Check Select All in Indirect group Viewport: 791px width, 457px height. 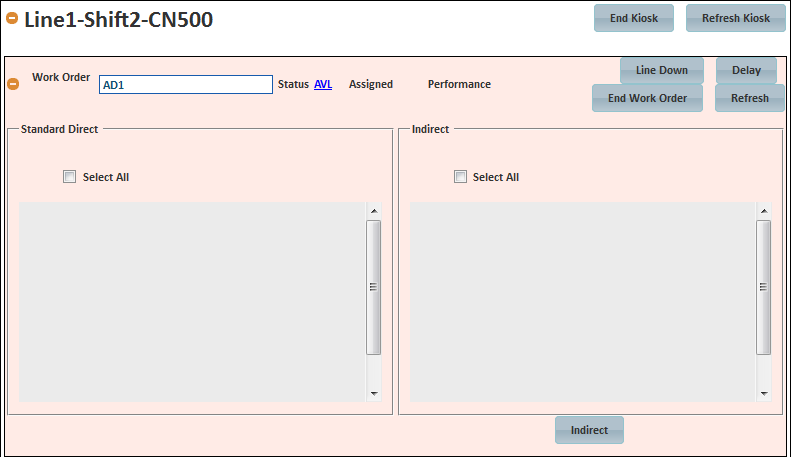460,177
